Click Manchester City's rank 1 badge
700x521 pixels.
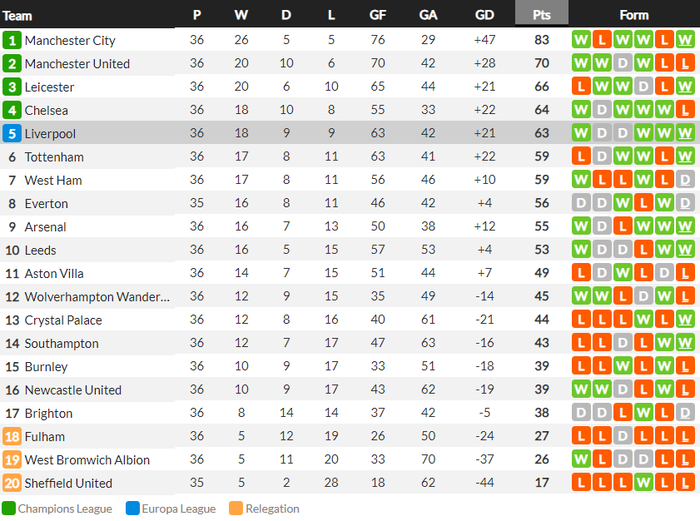(12, 40)
